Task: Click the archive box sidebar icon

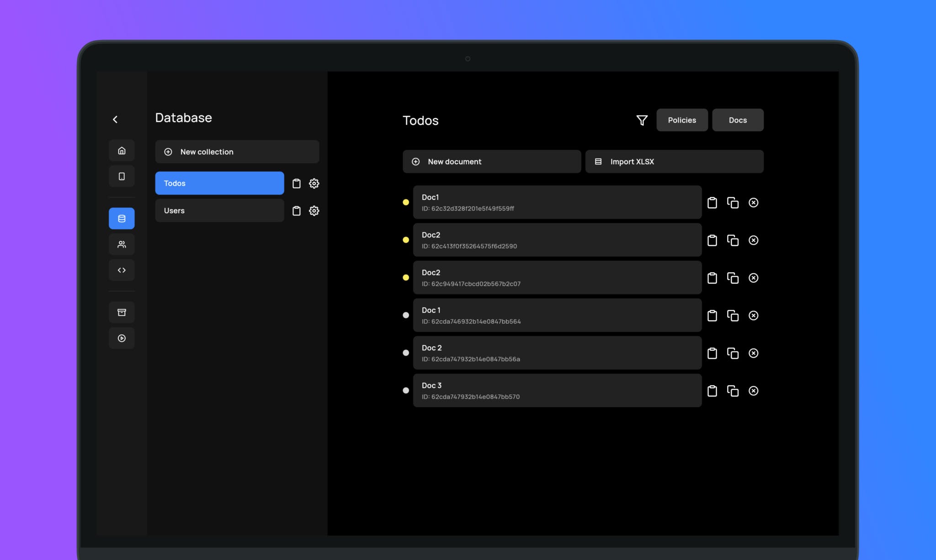Action: tap(122, 312)
